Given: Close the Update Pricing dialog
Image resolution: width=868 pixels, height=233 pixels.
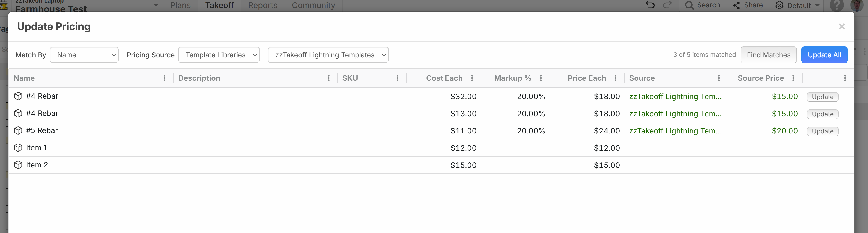Looking at the screenshot, I should [841, 27].
